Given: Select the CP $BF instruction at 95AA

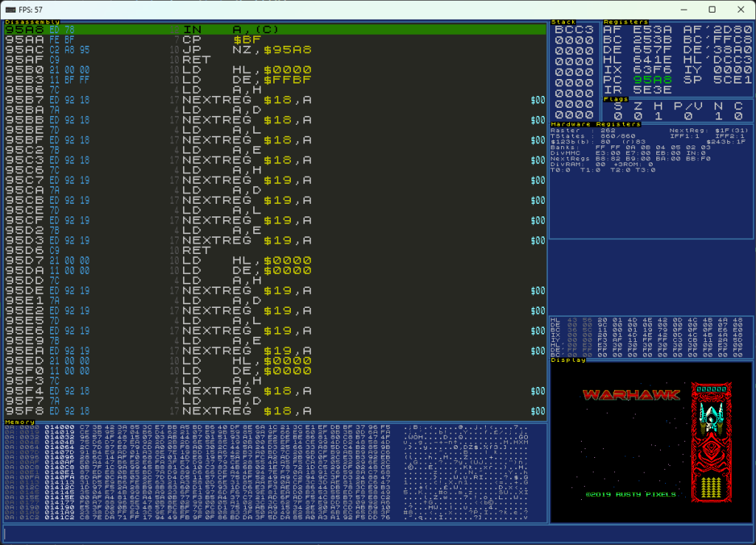Looking at the screenshot, I should 221,39.
